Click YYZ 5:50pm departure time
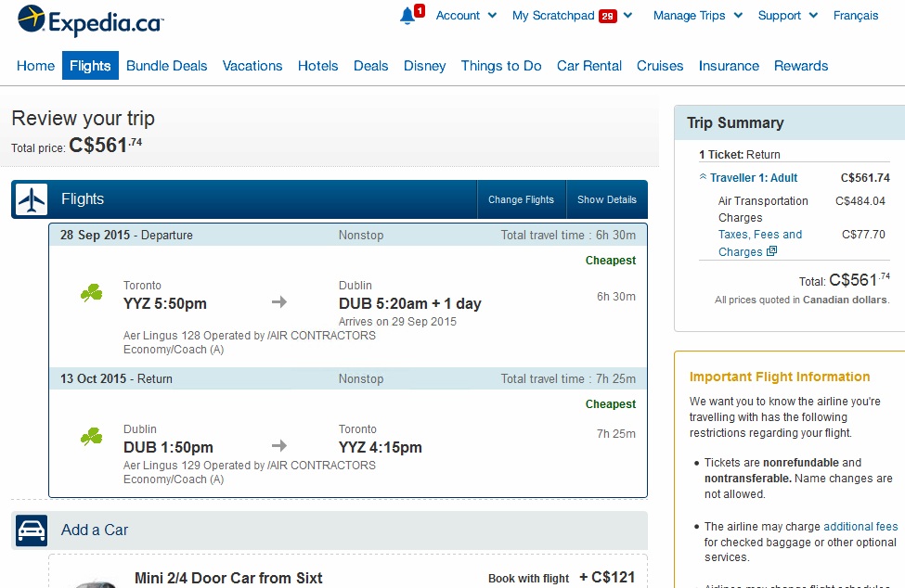The image size is (905, 588). point(165,303)
